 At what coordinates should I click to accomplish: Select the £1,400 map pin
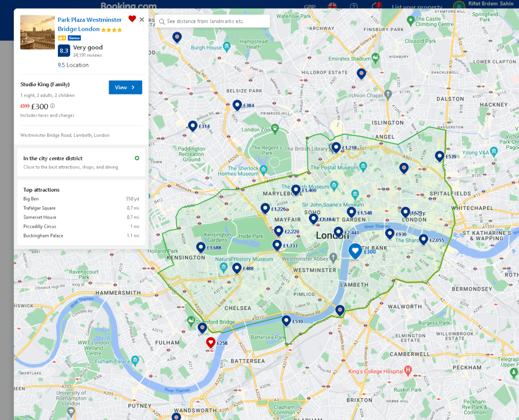pyautogui.click(x=296, y=190)
